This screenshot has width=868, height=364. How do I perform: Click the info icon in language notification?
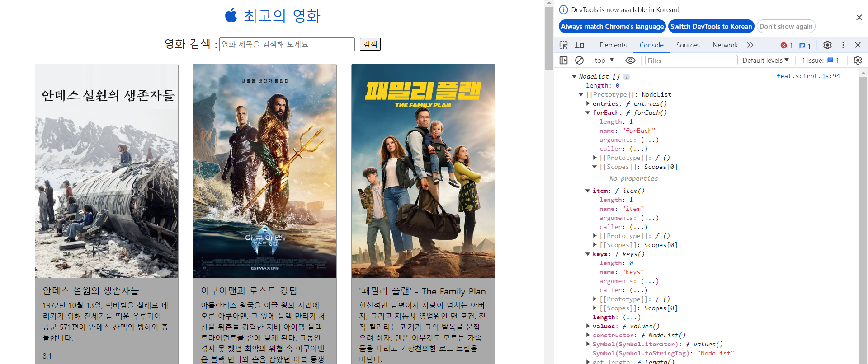(x=563, y=9)
